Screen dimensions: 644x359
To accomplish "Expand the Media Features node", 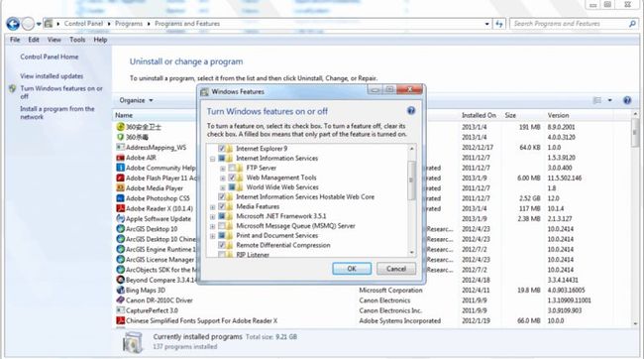I will click(212, 207).
